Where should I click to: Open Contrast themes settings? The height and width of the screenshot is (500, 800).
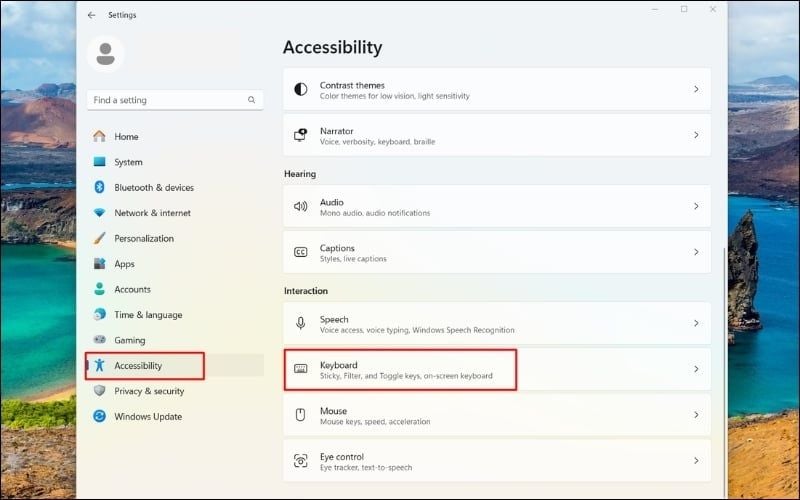[352, 85]
